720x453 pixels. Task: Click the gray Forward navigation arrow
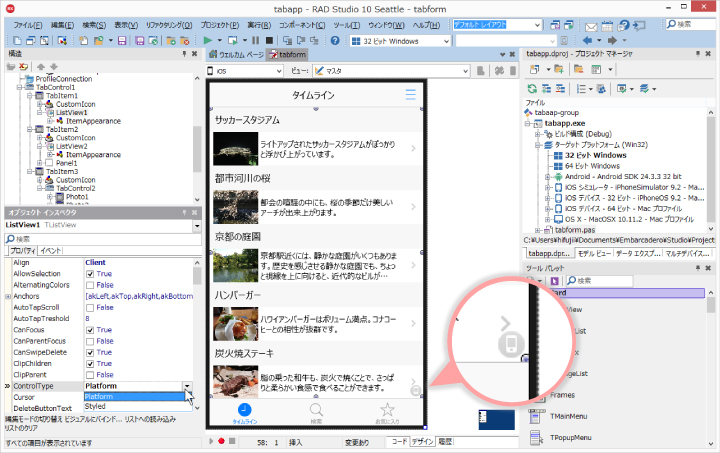612,40
